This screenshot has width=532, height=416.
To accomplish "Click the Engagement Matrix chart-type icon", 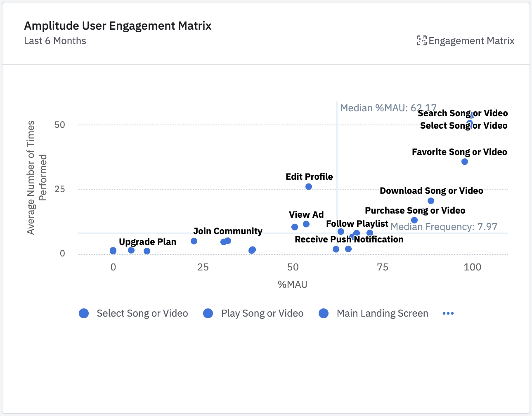I will 421,40.
